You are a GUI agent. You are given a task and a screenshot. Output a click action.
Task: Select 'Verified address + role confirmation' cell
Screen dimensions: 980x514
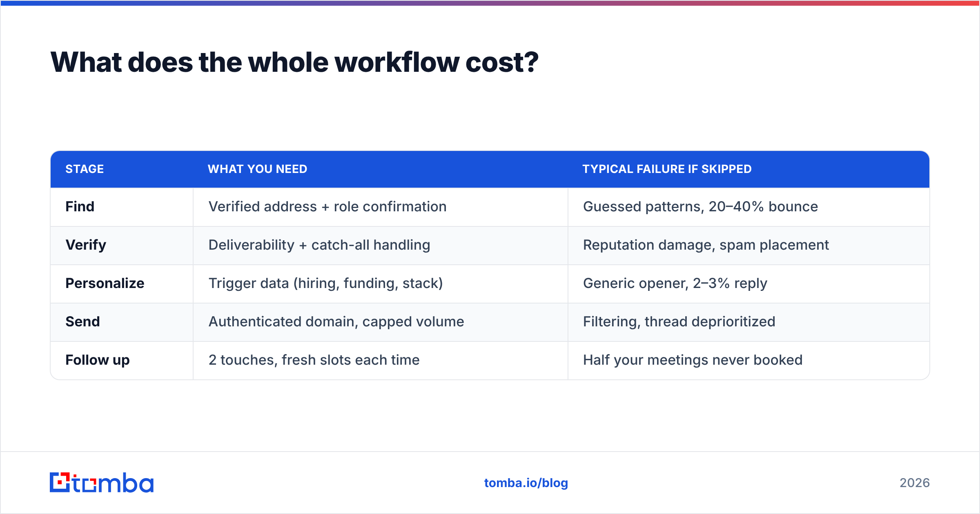pyautogui.click(x=381, y=207)
